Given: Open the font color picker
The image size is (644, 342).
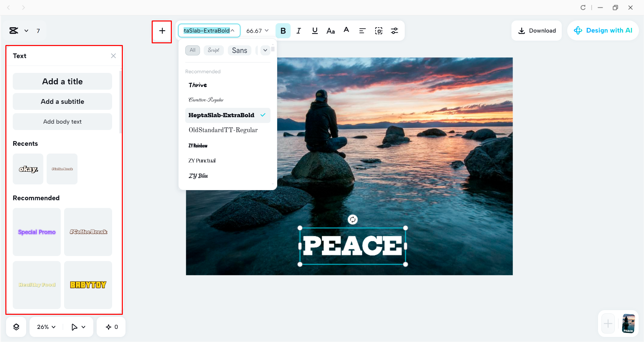Looking at the screenshot, I should point(346,31).
